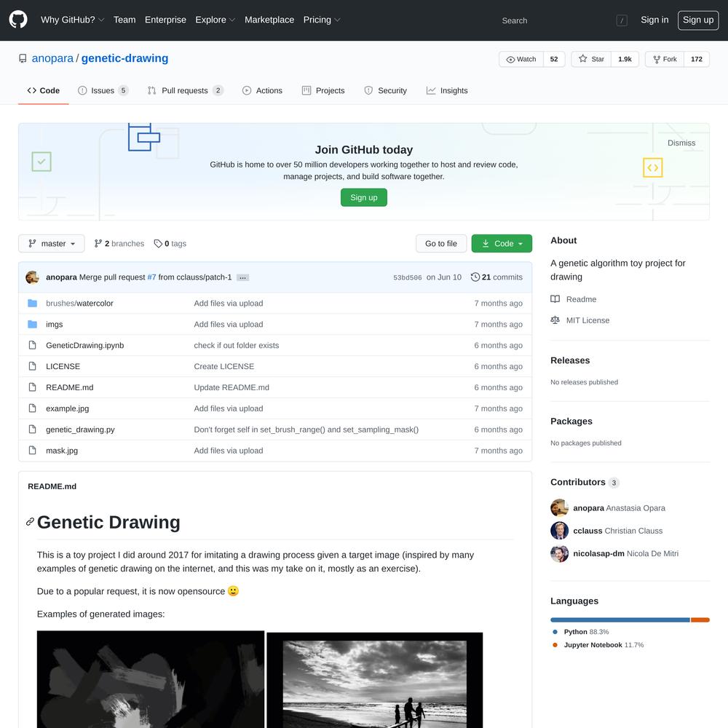Open the master branch dropdown

tap(52, 243)
